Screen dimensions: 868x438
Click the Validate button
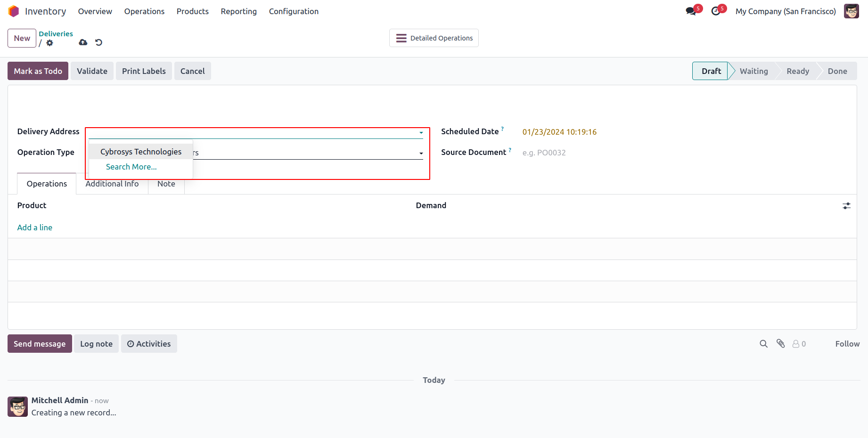pyautogui.click(x=92, y=71)
